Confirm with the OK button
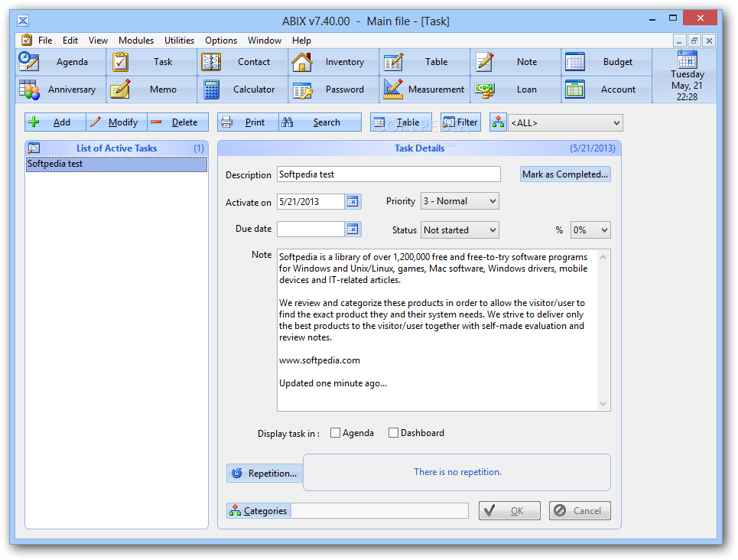This screenshot has height=560, width=738. (x=509, y=510)
